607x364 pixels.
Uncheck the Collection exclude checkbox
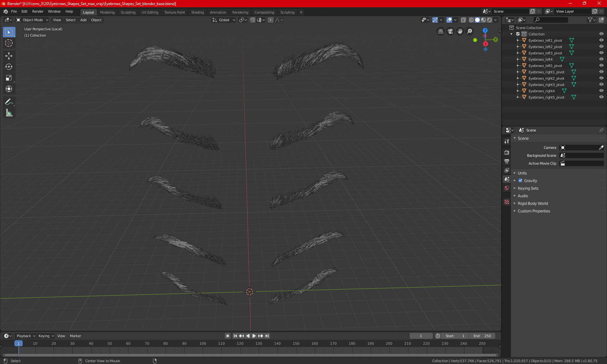coord(518,34)
